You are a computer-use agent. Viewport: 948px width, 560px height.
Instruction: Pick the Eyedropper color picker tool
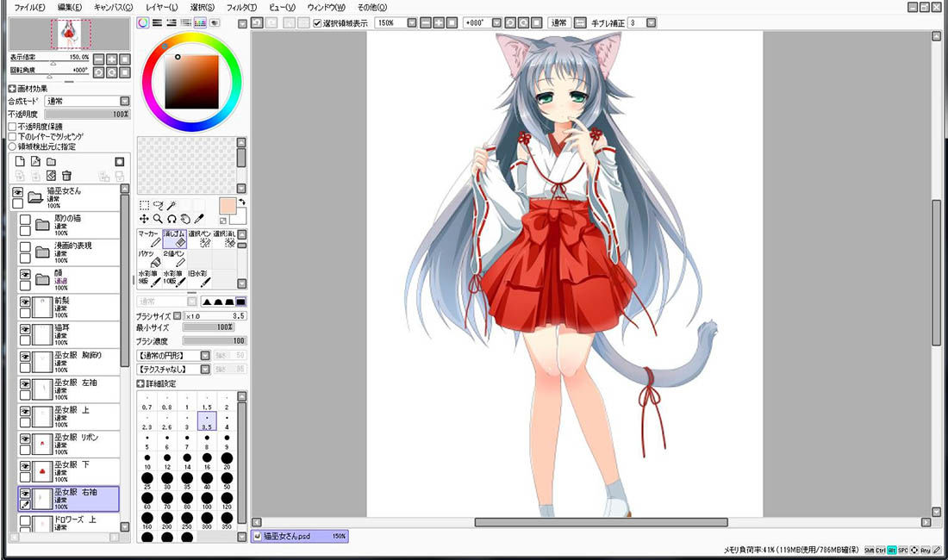pos(199,219)
